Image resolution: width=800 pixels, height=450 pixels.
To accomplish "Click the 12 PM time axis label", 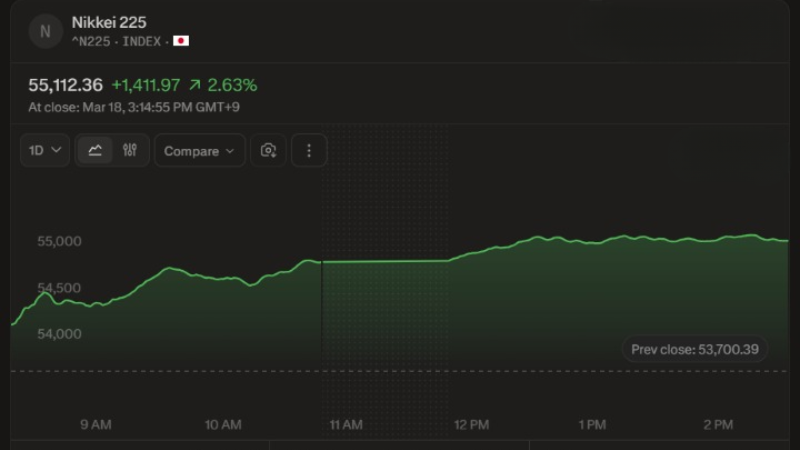I will coord(471,425).
